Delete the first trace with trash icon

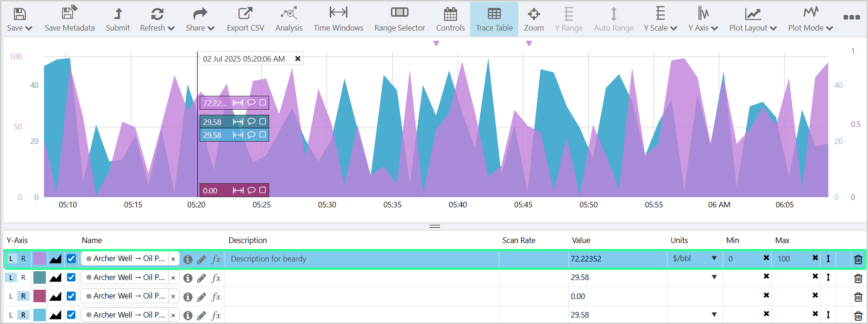858,260
